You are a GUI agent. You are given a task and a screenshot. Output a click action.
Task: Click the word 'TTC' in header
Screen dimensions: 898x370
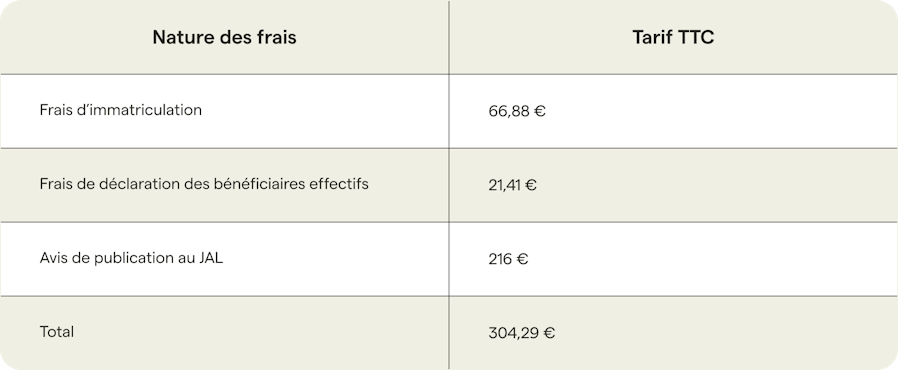tap(696, 37)
